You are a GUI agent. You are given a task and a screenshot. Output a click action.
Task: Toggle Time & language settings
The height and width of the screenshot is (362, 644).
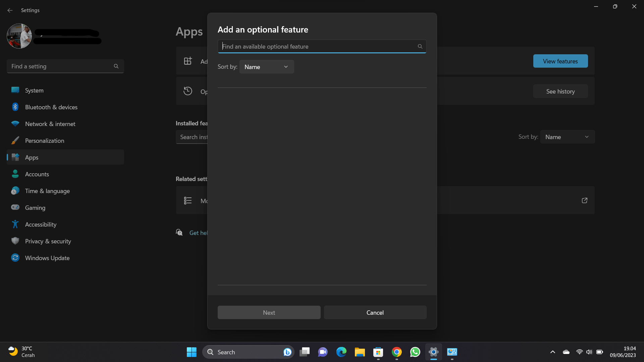47,191
